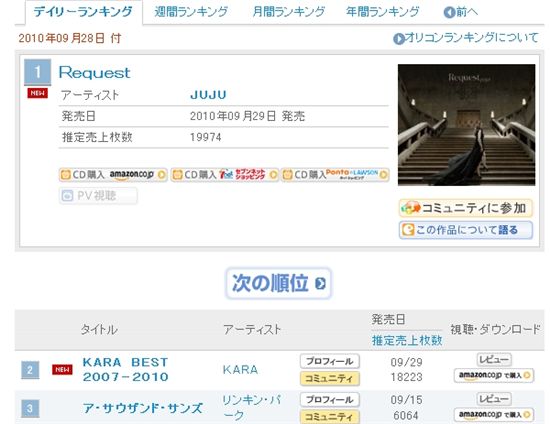Image resolution: width=550 pixels, height=424 pixels.
Task: Open KARA artist link
Action: pos(240,370)
